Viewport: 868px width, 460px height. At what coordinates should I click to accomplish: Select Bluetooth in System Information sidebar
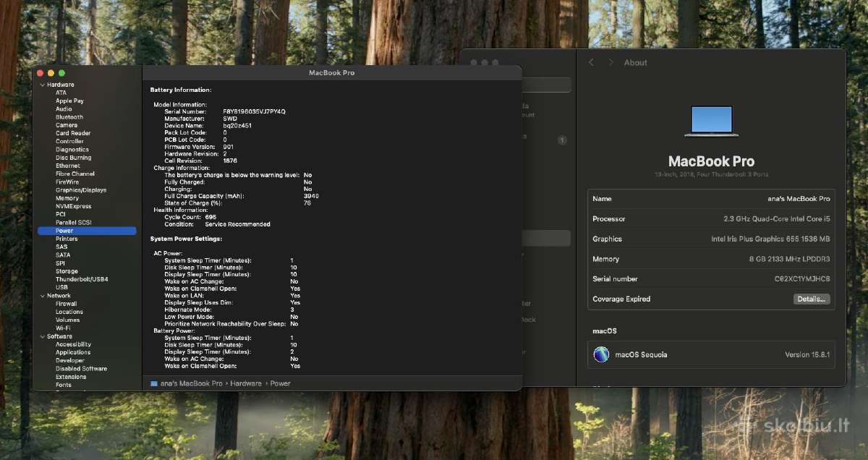click(69, 117)
